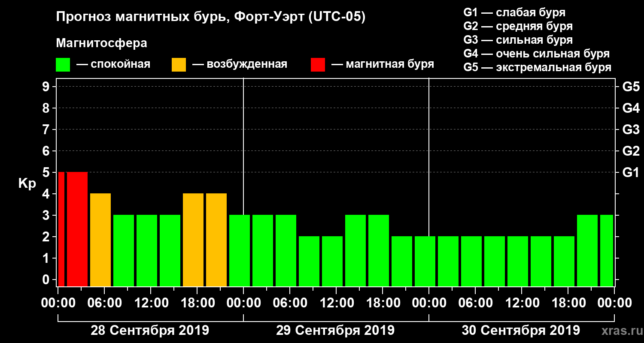The height and width of the screenshot is (343, 644).
Task: Click 'G2 — средняя буря' legend line
Action: (518, 26)
